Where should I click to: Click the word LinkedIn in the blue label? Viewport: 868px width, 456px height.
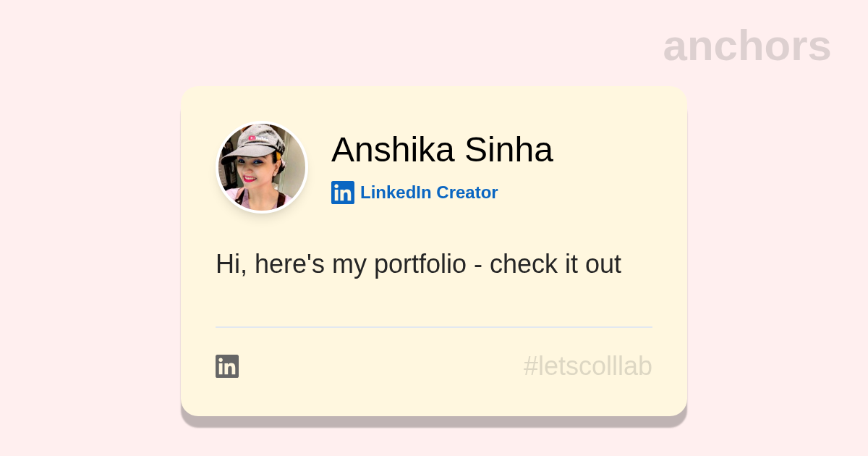[x=396, y=193]
